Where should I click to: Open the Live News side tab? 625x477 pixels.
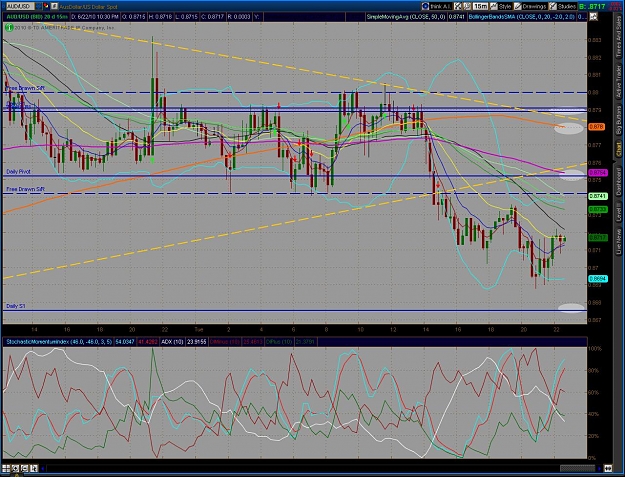(619, 241)
